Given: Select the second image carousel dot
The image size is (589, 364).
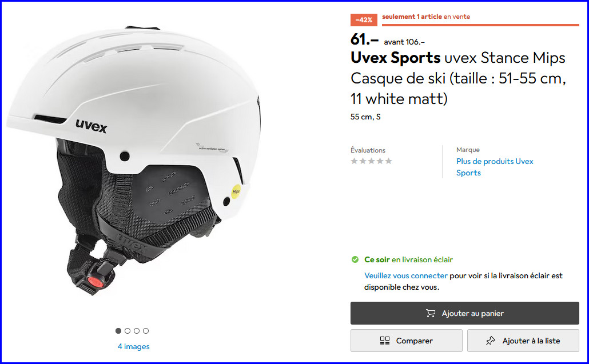Looking at the screenshot, I should tap(128, 331).
